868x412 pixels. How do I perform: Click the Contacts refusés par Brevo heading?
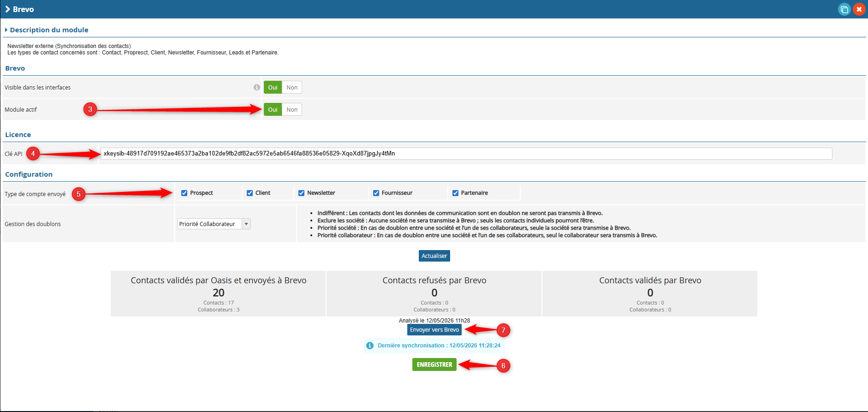coord(434,281)
